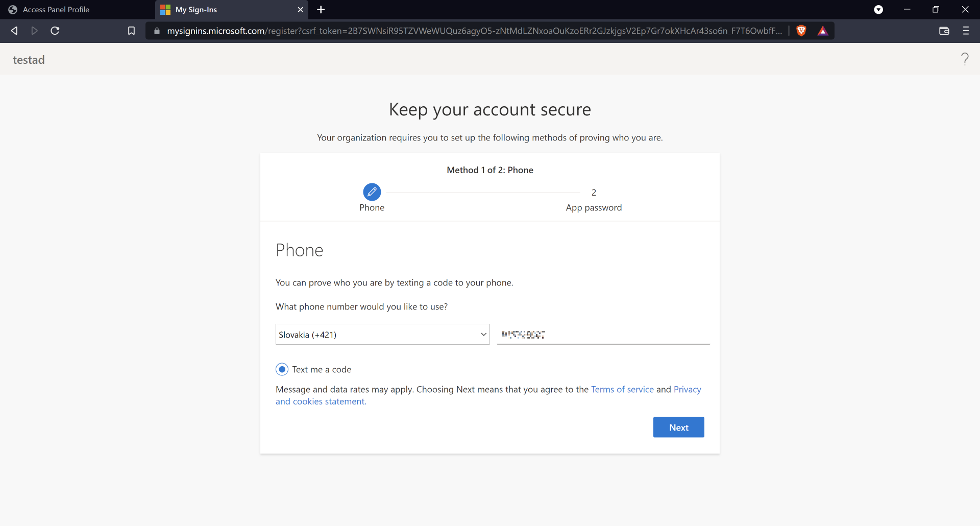Click the Phone step pencil icon
This screenshot has height=526, width=980.
pos(372,192)
